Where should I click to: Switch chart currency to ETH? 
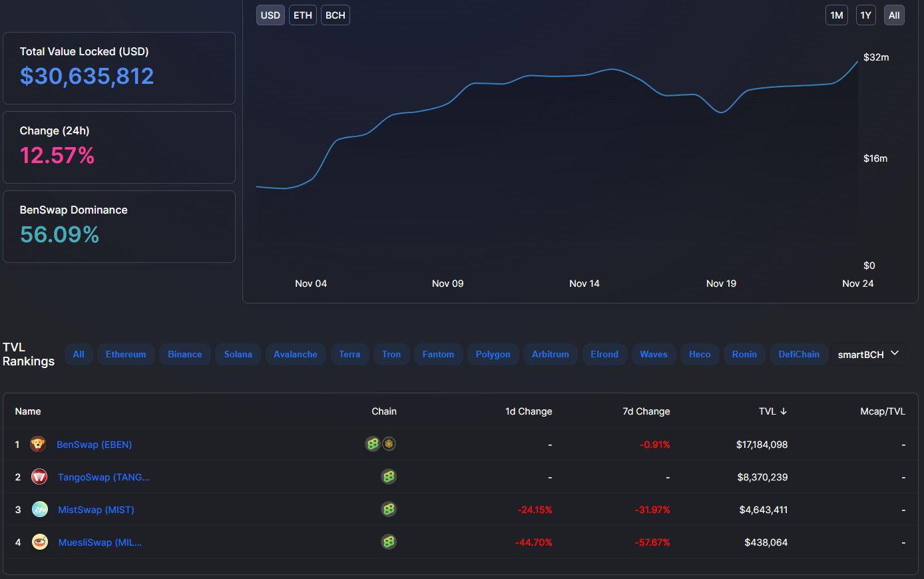tap(303, 15)
